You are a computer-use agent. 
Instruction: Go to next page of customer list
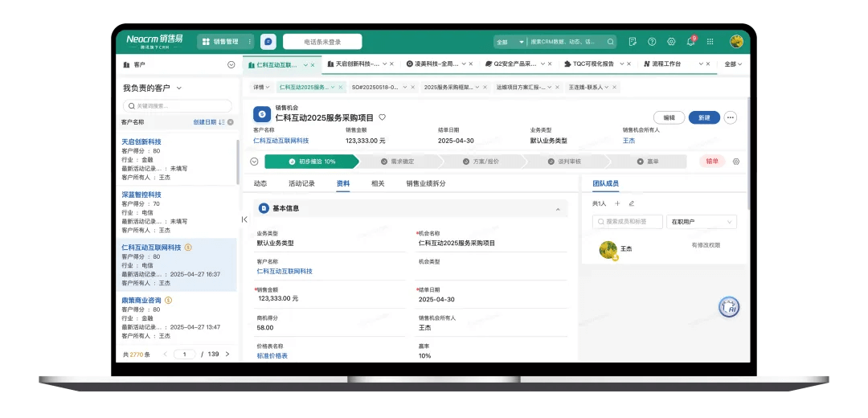pos(227,354)
